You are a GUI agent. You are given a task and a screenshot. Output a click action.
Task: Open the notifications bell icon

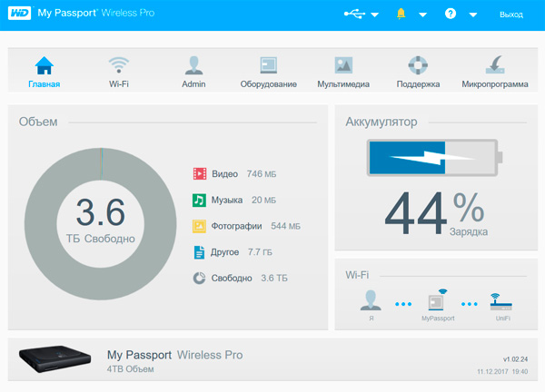point(401,15)
